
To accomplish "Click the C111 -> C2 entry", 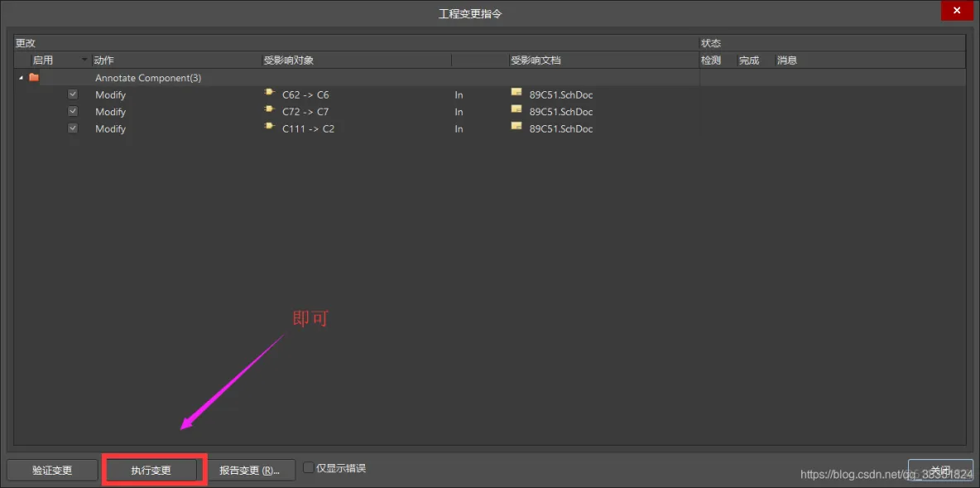I will 308,129.
